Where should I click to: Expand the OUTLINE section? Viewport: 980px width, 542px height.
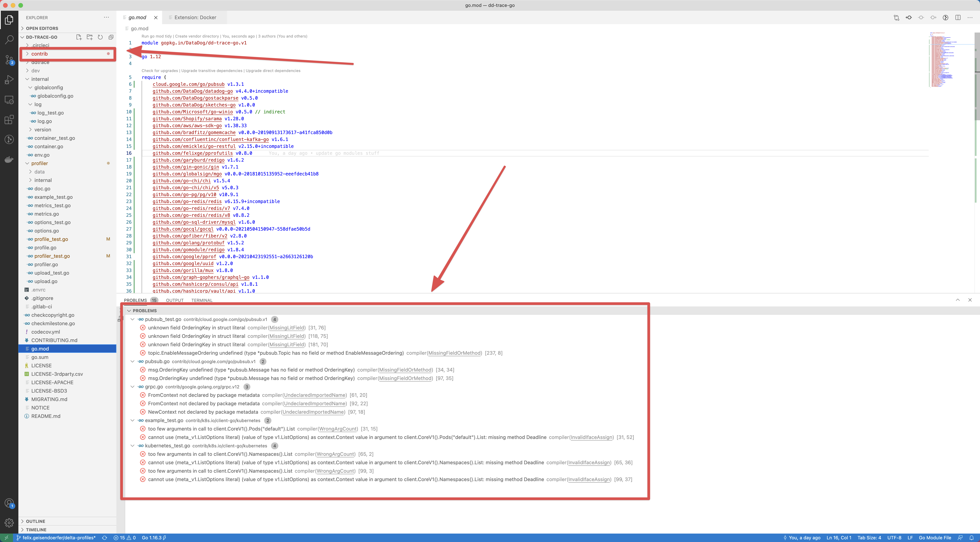pos(35,521)
